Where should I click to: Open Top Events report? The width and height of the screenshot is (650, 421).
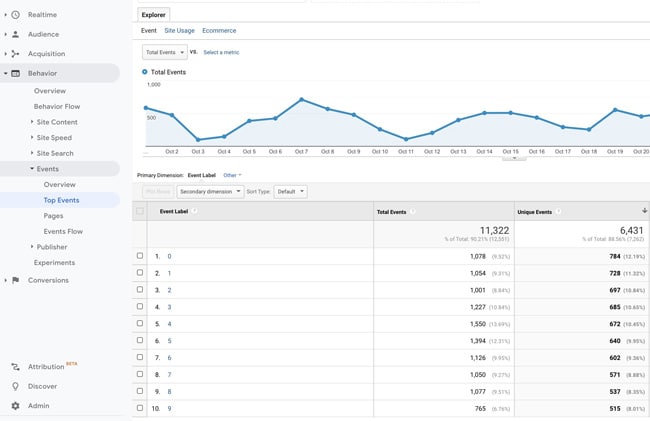click(61, 200)
